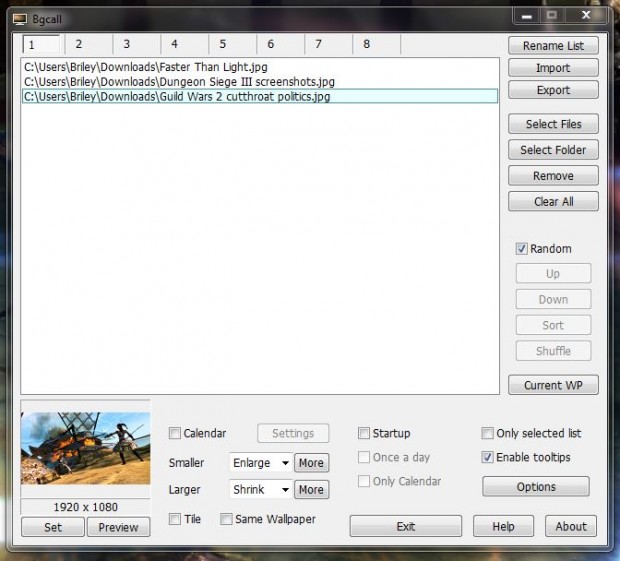Open list tab 3
This screenshot has height=561, width=620.
(x=137, y=44)
